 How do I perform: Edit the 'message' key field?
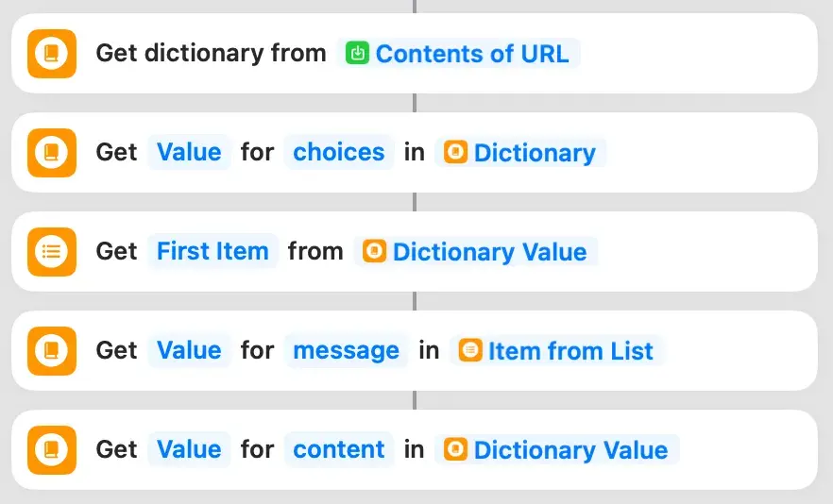click(x=346, y=351)
